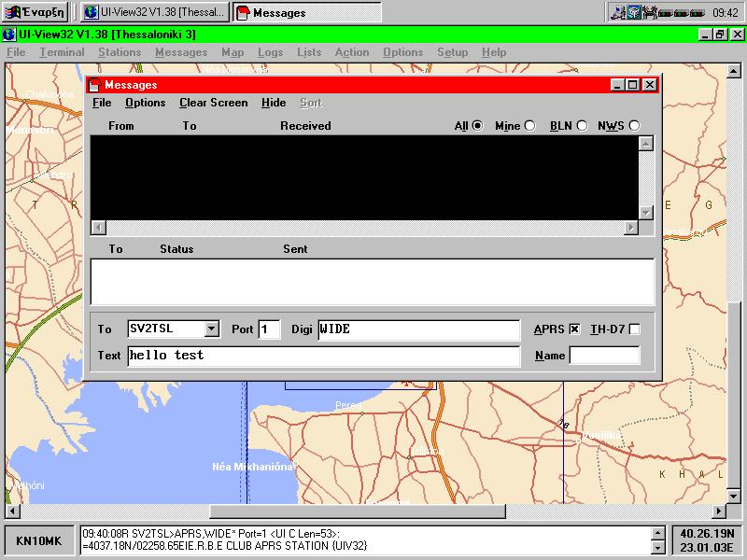
Task: Switch to UI-View32 taskbar button
Action: pos(155,12)
